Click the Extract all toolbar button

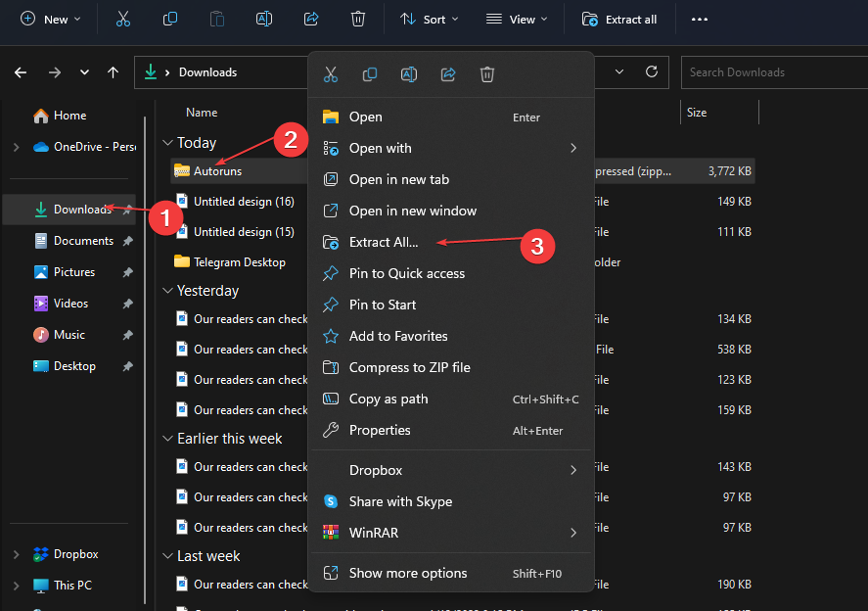click(618, 19)
